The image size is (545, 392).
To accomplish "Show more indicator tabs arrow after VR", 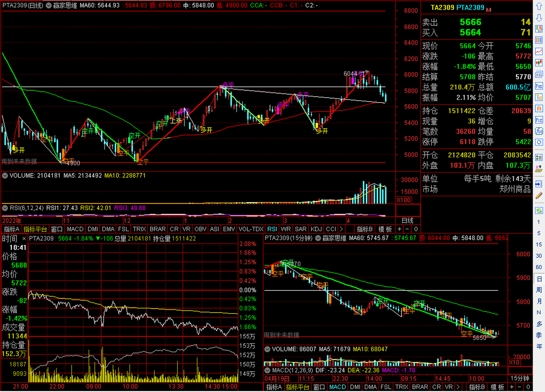I will click(458, 387).
